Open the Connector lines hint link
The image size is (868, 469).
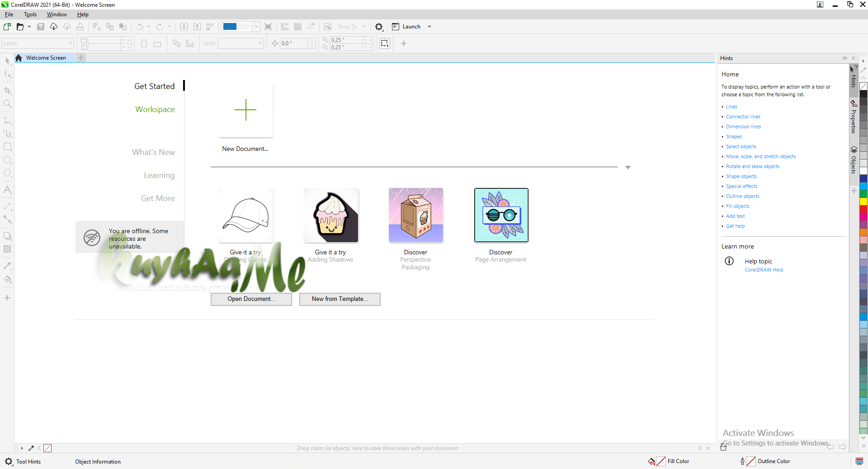pyautogui.click(x=743, y=117)
